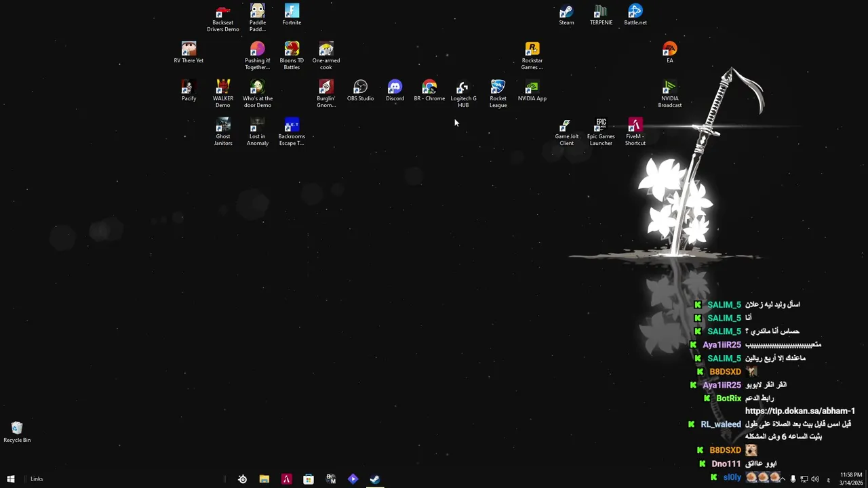The image size is (868, 488).
Task: Open the volume control in the tray
Action: tap(815, 479)
